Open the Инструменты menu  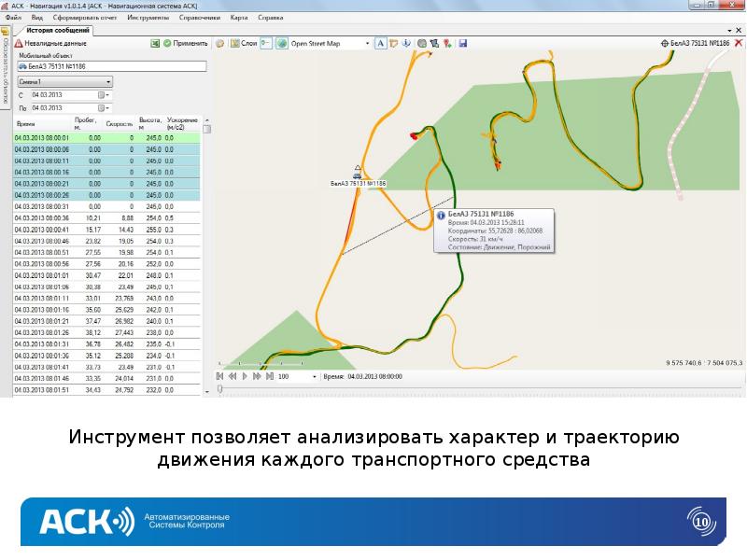[x=149, y=18]
